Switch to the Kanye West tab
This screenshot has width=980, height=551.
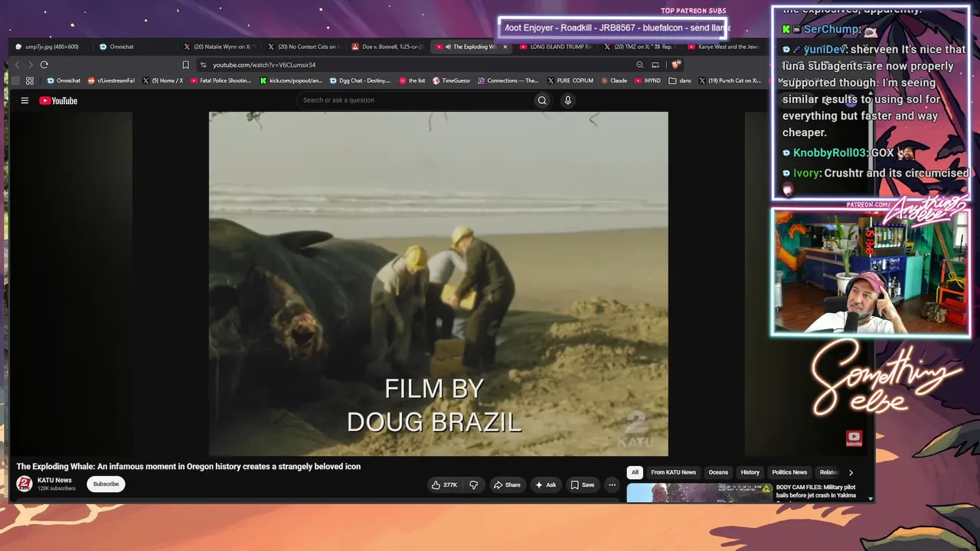click(x=724, y=47)
